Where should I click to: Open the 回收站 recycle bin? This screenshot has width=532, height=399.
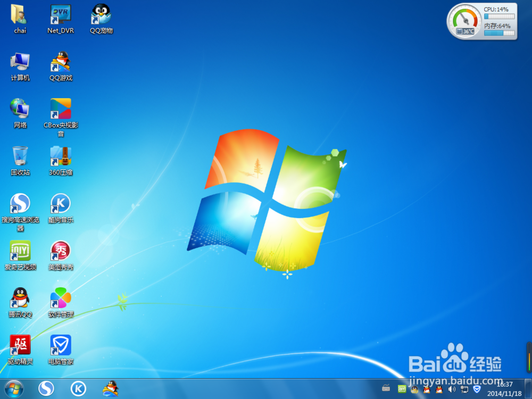20,161
